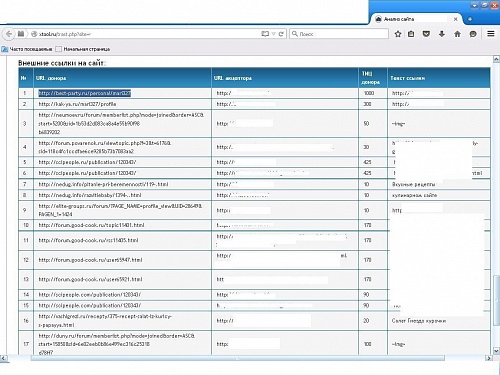Close the Анализ сайта tab

[455, 19]
